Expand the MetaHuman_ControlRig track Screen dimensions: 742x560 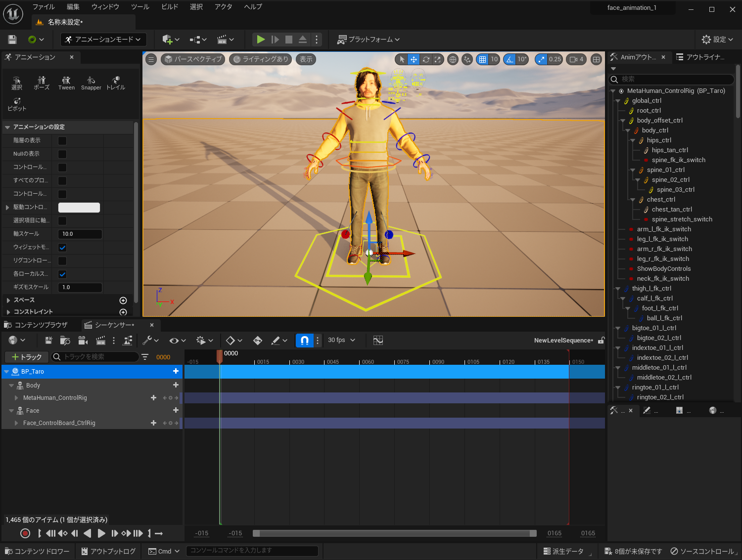coord(16,398)
